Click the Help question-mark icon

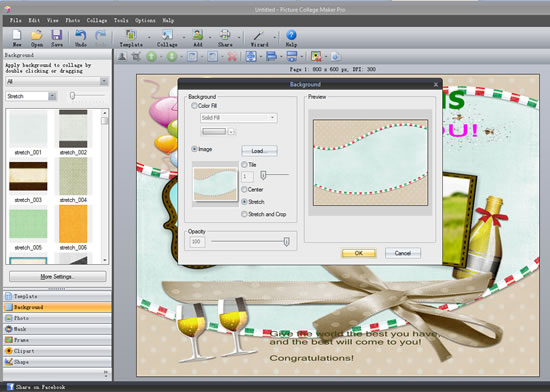291,35
